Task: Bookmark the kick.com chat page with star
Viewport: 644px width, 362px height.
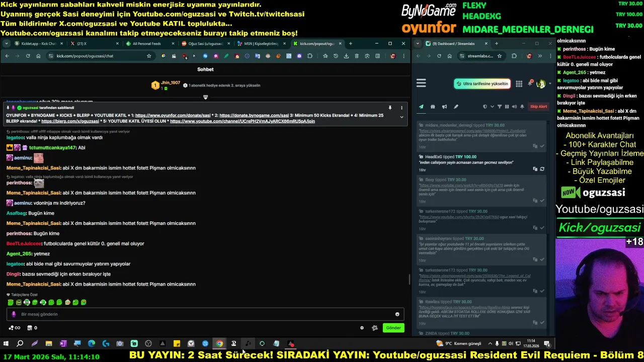Action: tap(149, 56)
